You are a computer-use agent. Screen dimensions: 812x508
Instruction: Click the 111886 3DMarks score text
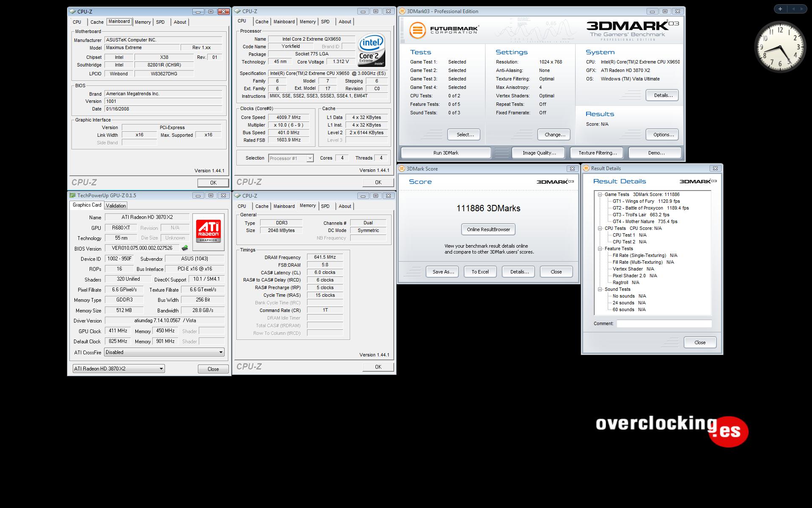point(488,208)
